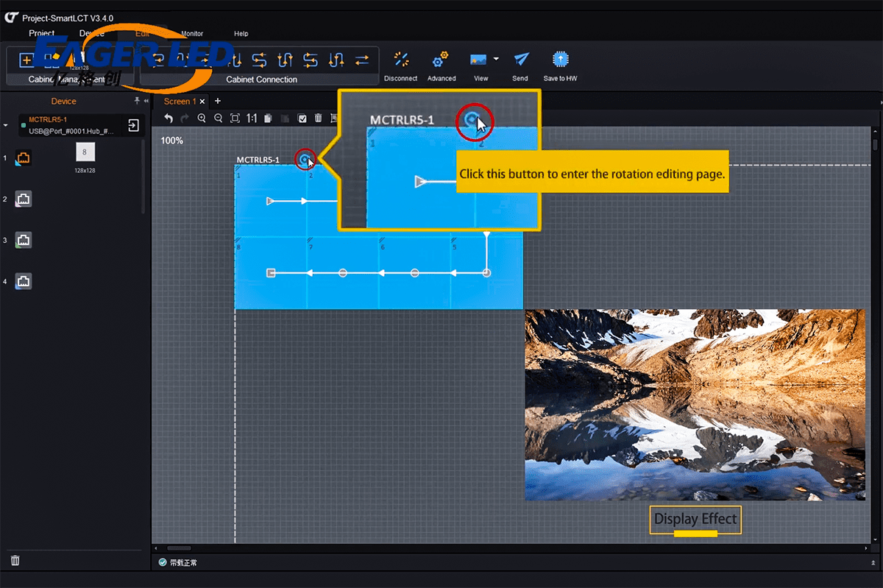Image resolution: width=883 pixels, height=588 pixels.
Task: Open the Advanced settings gear icon
Action: coord(441,60)
